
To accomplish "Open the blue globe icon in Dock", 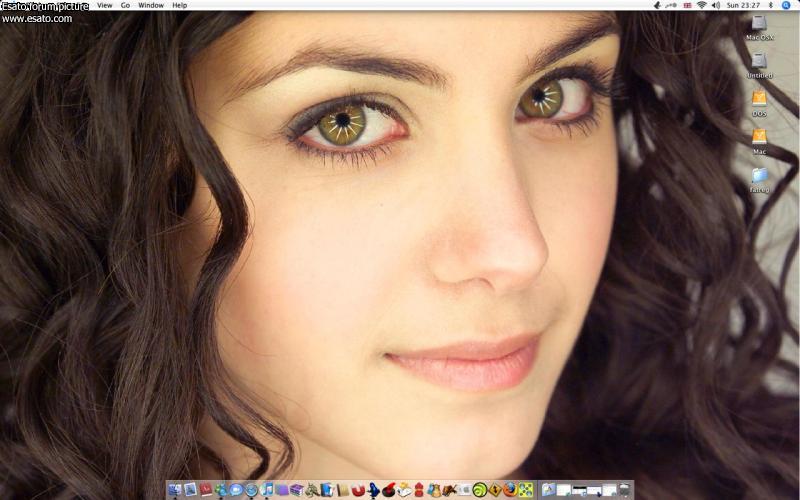I will coord(252,490).
